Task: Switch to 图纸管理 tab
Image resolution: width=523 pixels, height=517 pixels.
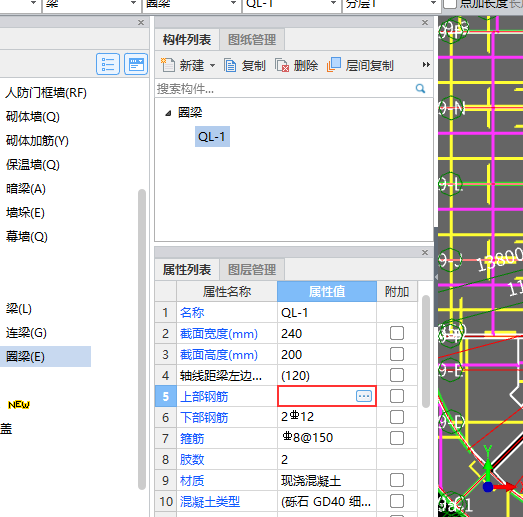Action: (252, 40)
